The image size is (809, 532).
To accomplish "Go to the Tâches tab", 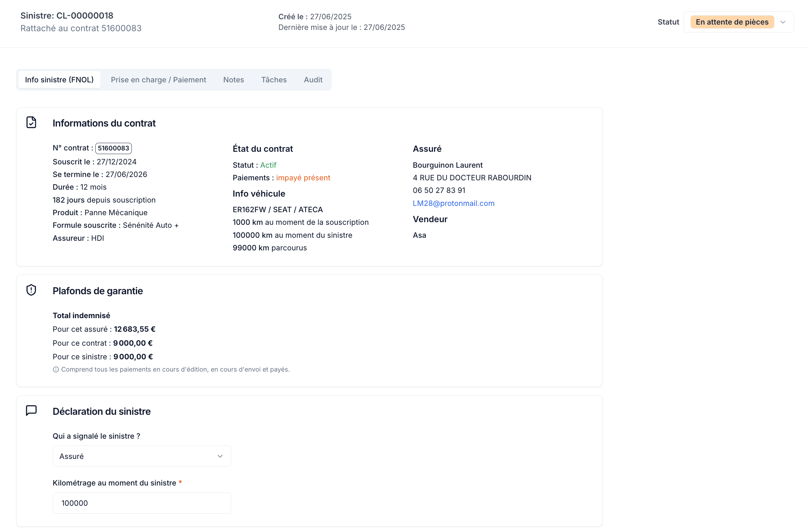I will pos(274,80).
